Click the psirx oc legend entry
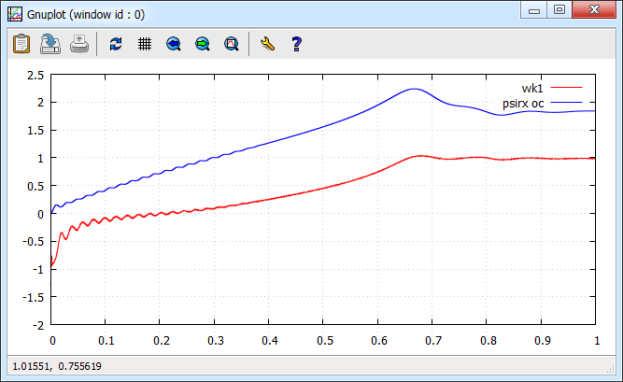 click(523, 104)
